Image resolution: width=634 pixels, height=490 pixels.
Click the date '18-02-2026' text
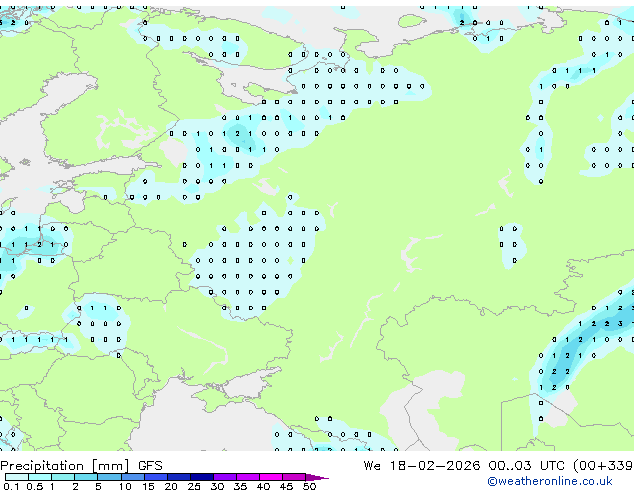(435, 466)
